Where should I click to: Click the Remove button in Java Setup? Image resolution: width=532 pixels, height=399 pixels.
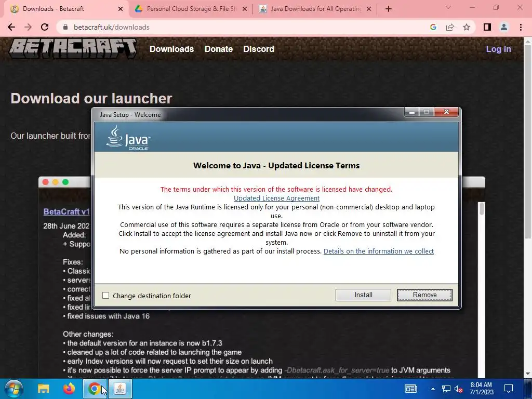pos(424,295)
